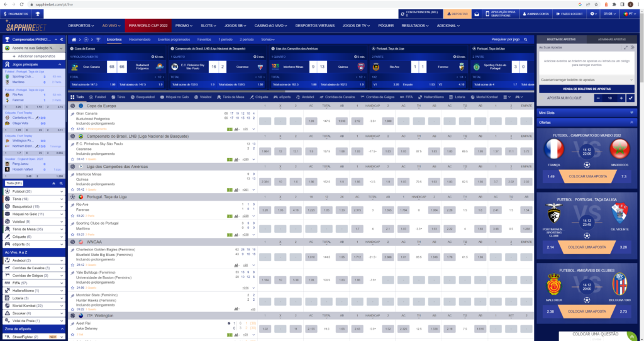
Task: Pin the Montclair State match
Action: tap(73, 296)
